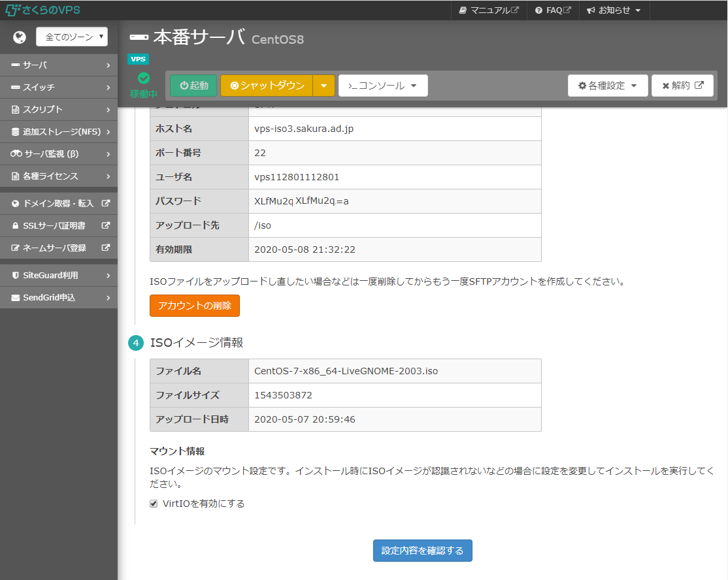728x580 pixels.
Task: Toggle the VirtIOを有効にする checkbox
Action: coord(154,504)
